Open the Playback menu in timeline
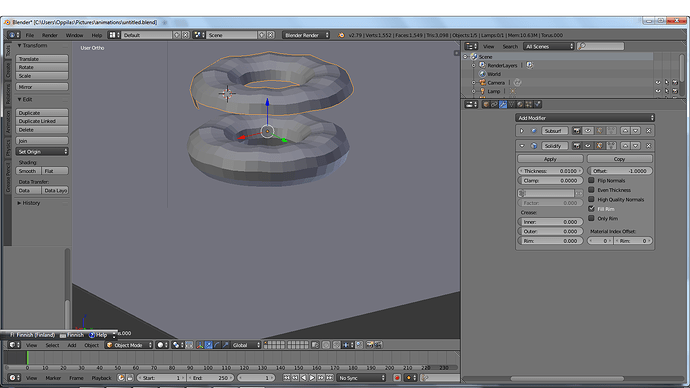This screenshot has height=388, width=690. [101, 378]
